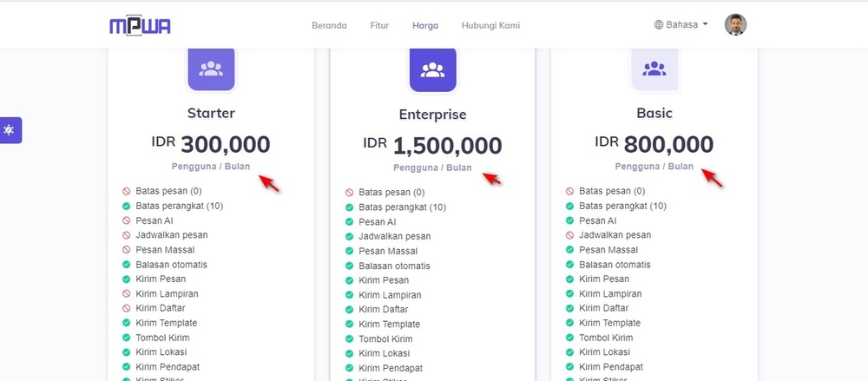Click Enterprise's Kirim Pendapat text
The image size is (868, 381).
click(x=391, y=368)
